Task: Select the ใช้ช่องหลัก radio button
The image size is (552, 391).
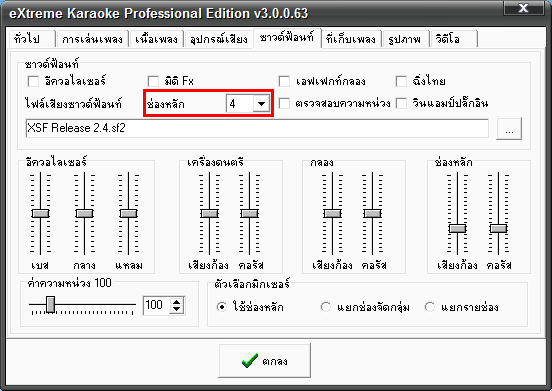Action: coord(221,307)
